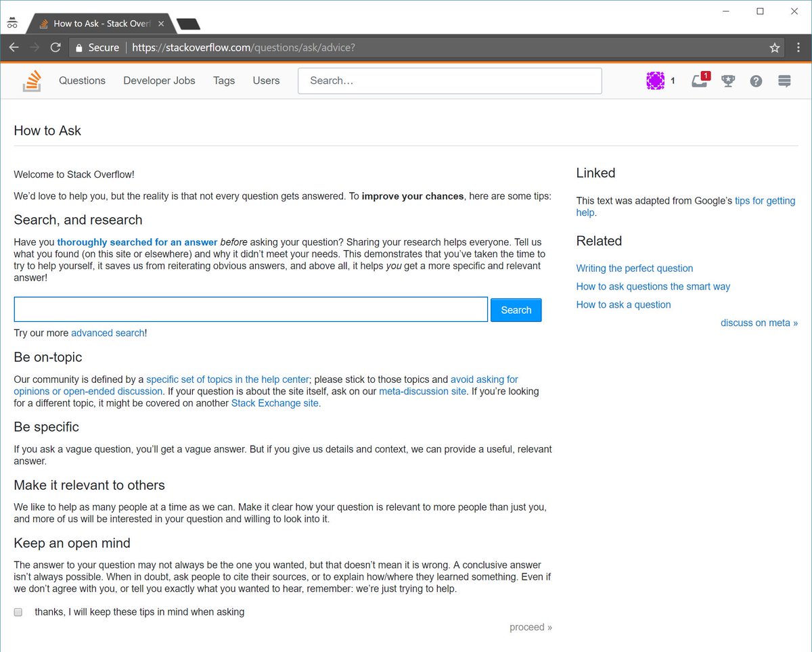Reload the page with refresh icon
Screen dimensions: 812x652
coord(55,47)
